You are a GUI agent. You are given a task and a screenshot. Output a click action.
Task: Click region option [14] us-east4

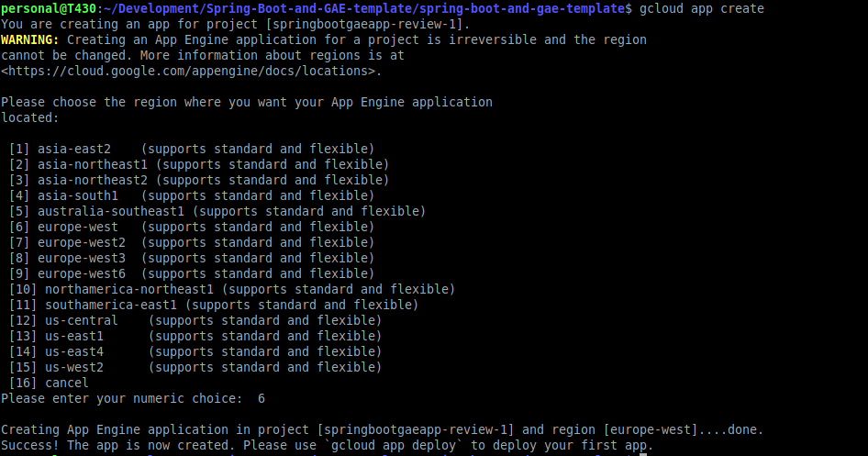point(195,351)
